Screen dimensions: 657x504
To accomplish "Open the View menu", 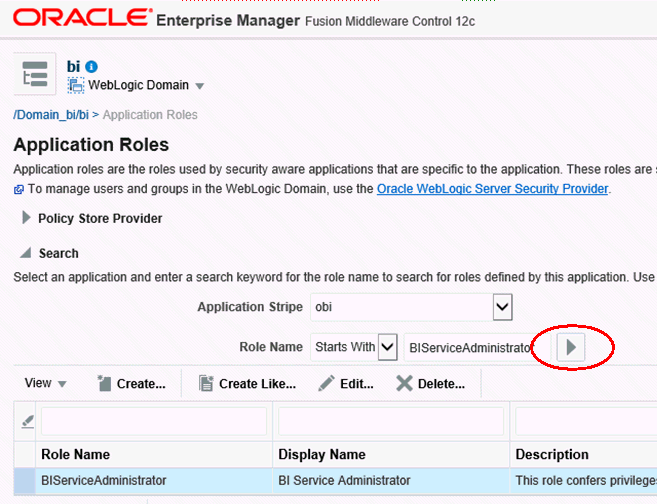I will pyautogui.click(x=45, y=383).
